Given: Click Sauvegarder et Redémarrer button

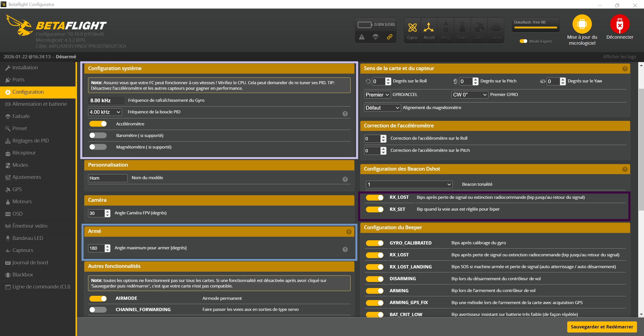Looking at the screenshot, I should coord(601,327).
